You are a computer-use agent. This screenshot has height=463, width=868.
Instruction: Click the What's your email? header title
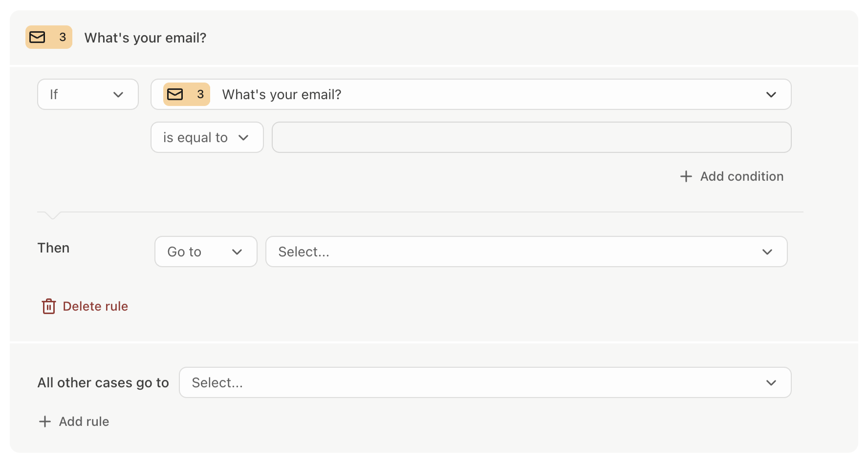[x=145, y=38]
